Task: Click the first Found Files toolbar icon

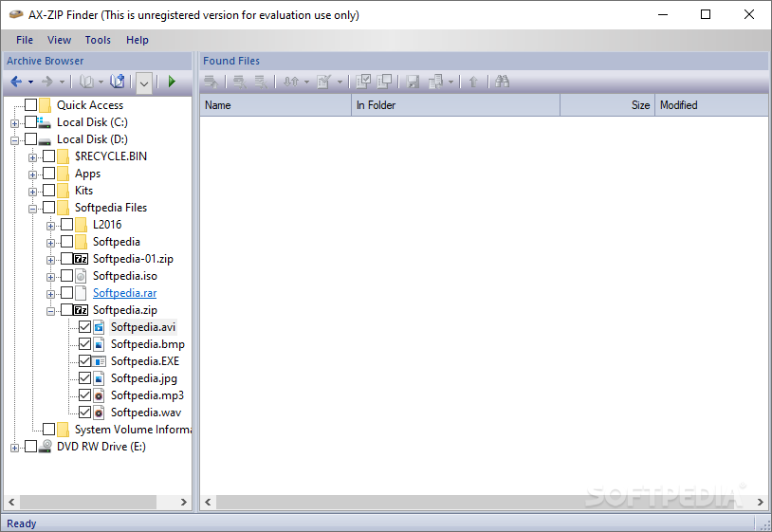Action: point(211,82)
